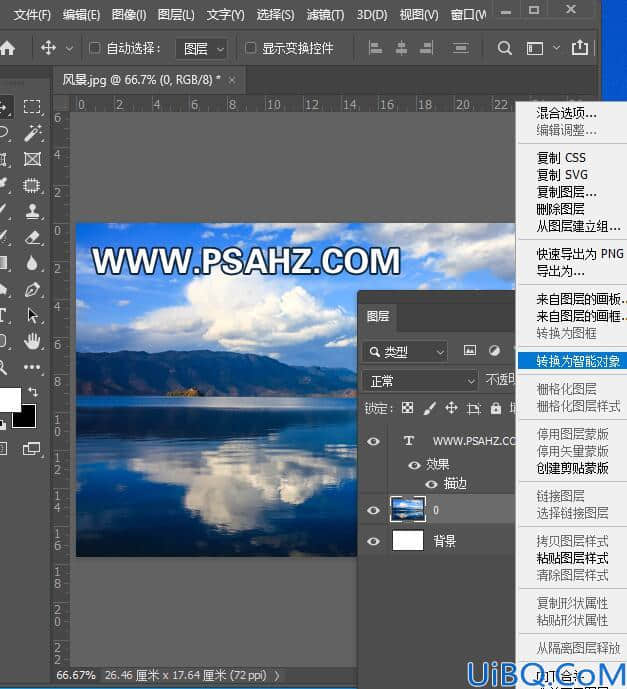Click the 66.67% zoom field in status bar
The width and height of the screenshot is (627, 689).
tap(76, 675)
